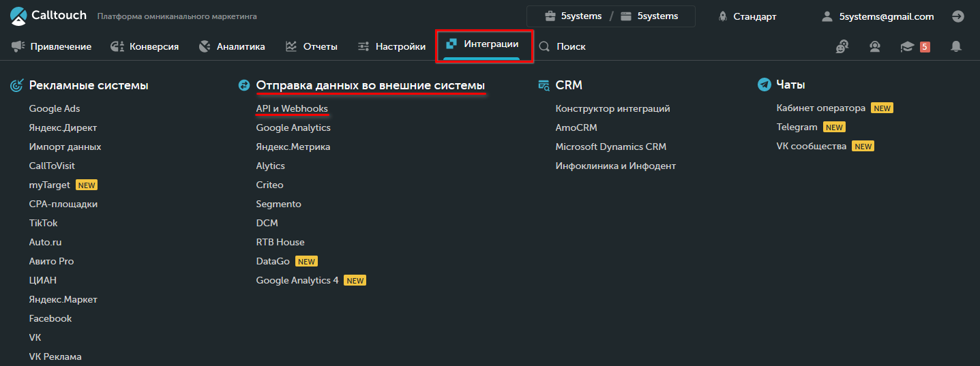Open TikTok integration
The height and width of the screenshot is (366, 980).
tap(43, 223)
